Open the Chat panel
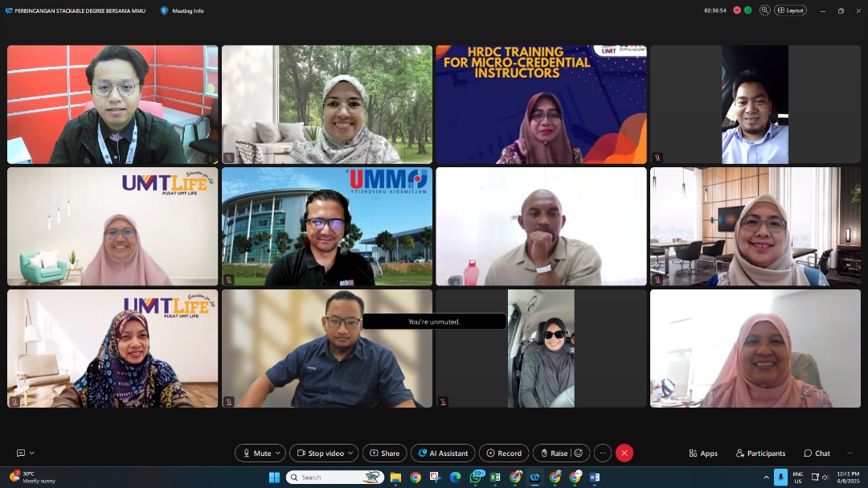Image resolution: width=868 pixels, height=488 pixels. coord(817,453)
